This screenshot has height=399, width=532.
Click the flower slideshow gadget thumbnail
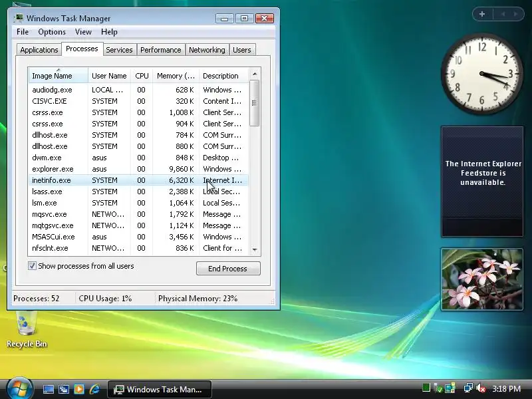coord(481,279)
